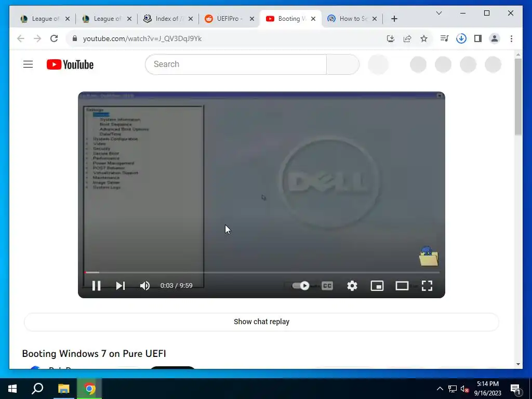The image size is (532, 399).
Task: Click the video progress bar
Action: [x=262, y=272]
